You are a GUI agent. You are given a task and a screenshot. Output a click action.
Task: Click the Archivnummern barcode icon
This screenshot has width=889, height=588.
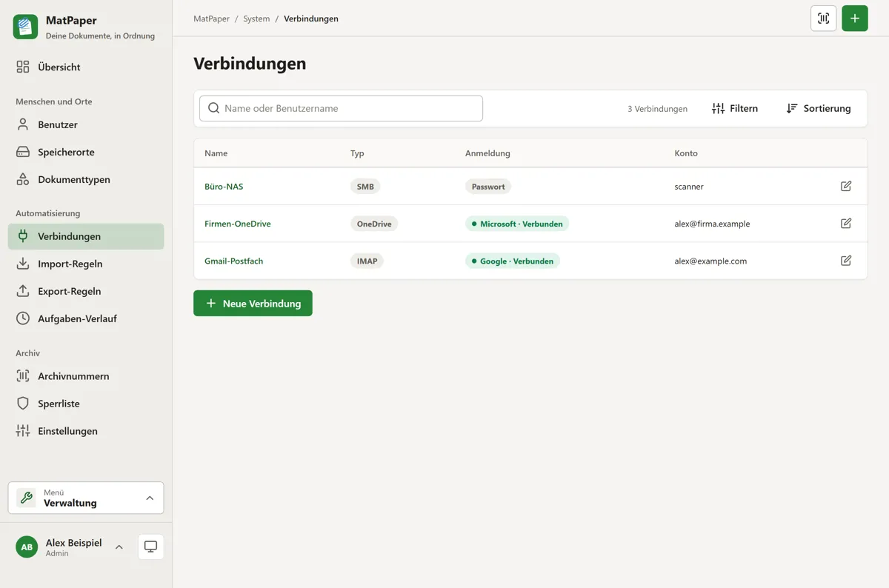pos(23,376)
